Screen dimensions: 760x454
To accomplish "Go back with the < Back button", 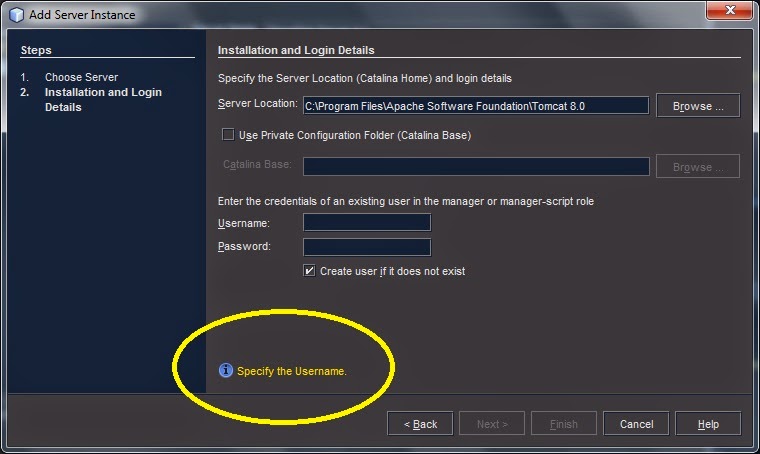I will tap(420, 424).
